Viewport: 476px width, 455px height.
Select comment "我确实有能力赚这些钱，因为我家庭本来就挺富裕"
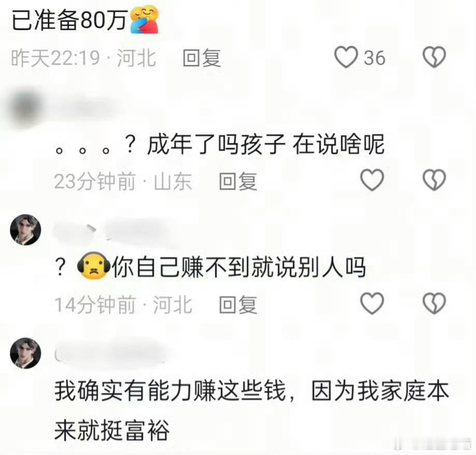click(x=251, y=410)
